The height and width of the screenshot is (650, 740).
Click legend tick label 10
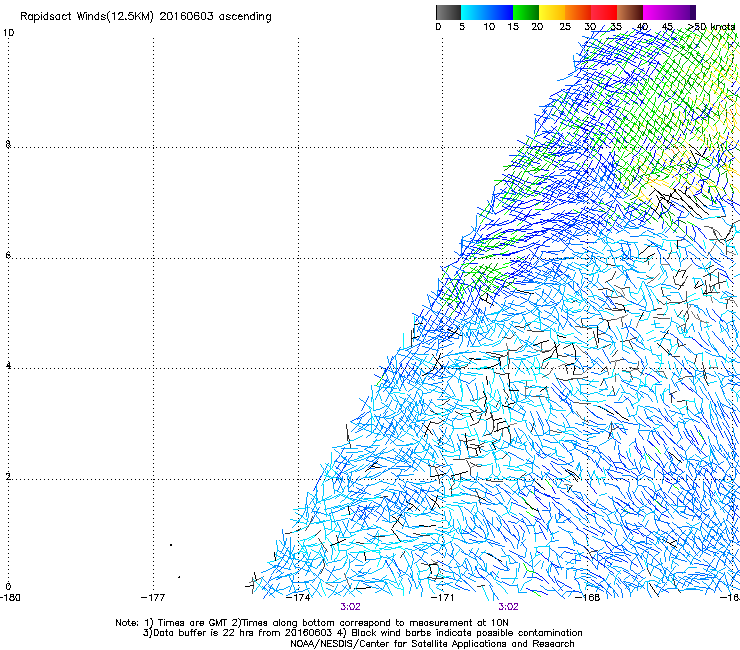(489, 27)
